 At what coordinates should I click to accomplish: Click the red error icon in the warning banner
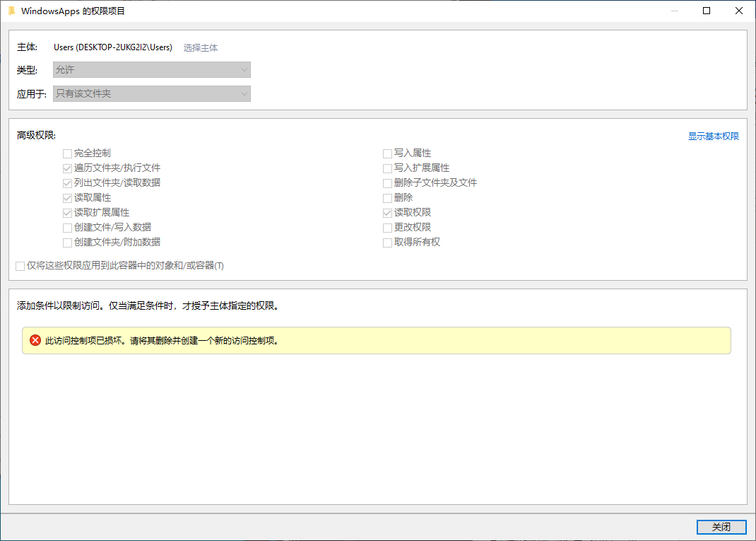pyautogui.click(x=35, y=340)
